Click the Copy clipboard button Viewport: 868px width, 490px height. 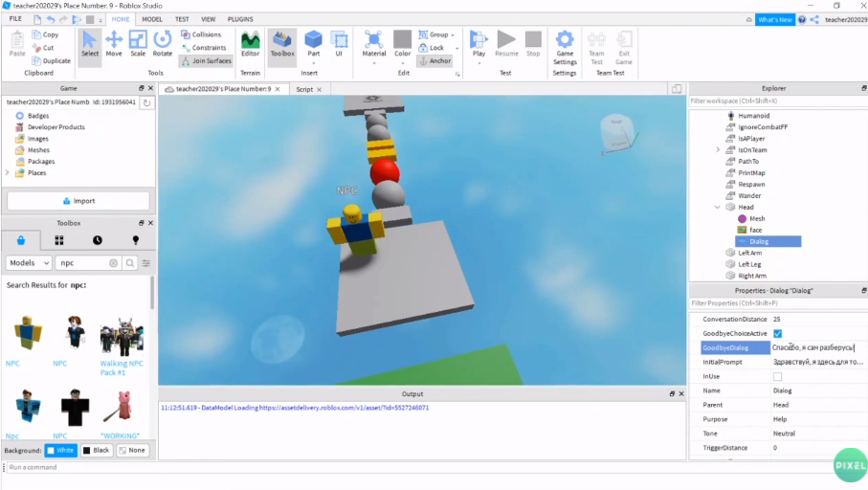click(45, 34)
